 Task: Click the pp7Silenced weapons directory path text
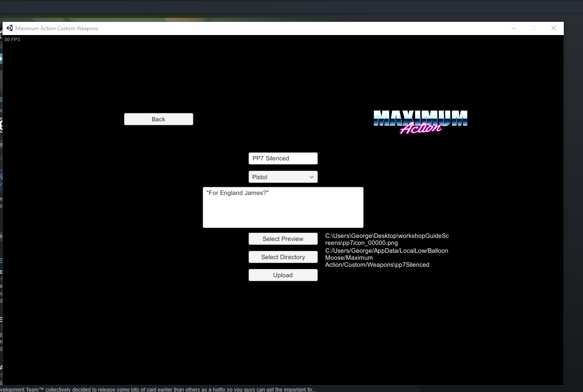pyautogui.click(x=387, y=258)
